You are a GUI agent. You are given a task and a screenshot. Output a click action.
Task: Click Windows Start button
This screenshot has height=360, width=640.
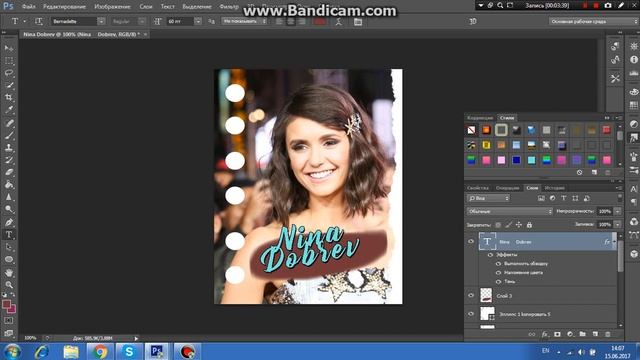coord(12,351)
